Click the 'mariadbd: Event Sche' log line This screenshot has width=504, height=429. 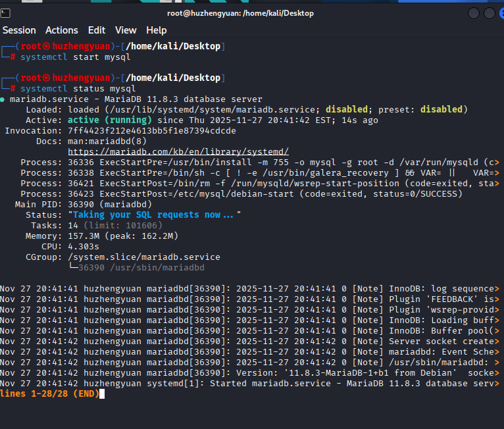pos(249,352)
